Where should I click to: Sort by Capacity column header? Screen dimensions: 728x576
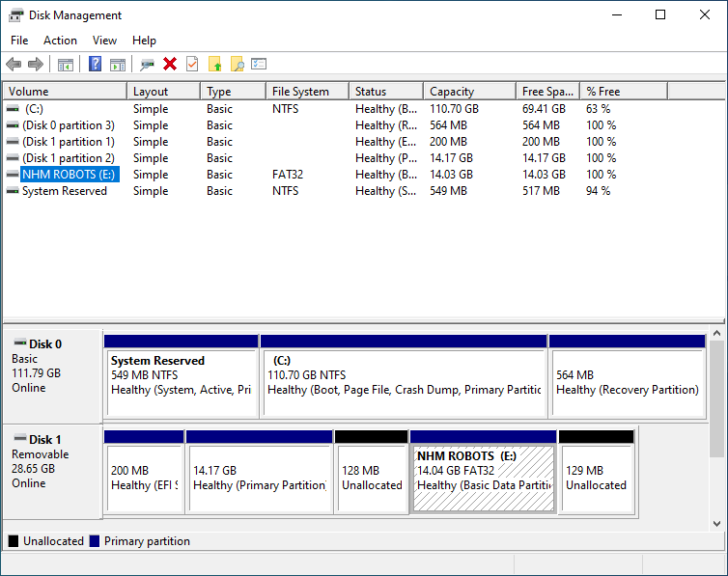coord(469,92)
